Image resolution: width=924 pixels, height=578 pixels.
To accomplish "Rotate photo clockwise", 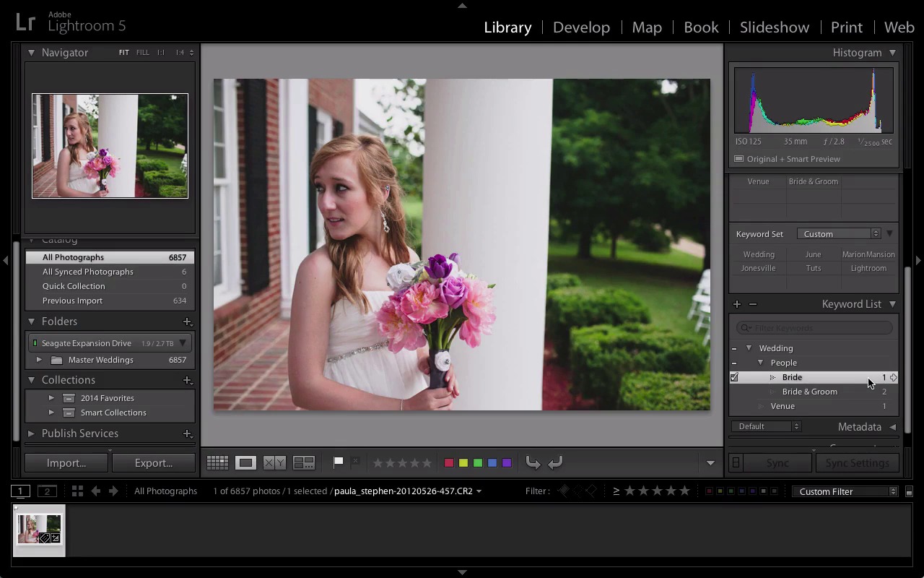I will click(555, 463).
